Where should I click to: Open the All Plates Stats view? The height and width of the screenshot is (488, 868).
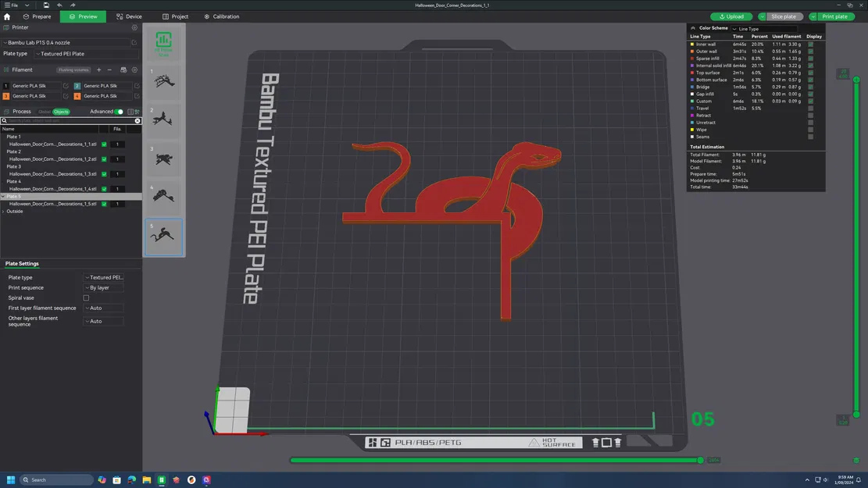click(163, 44)
